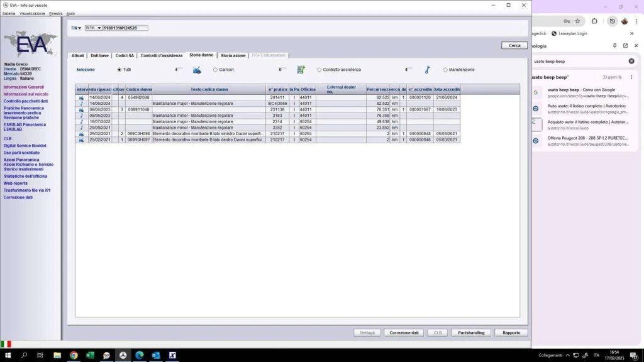The image size is (644, 362).
Task: Open Digital Service Booklet sidebar link
Action: (25, 146)
